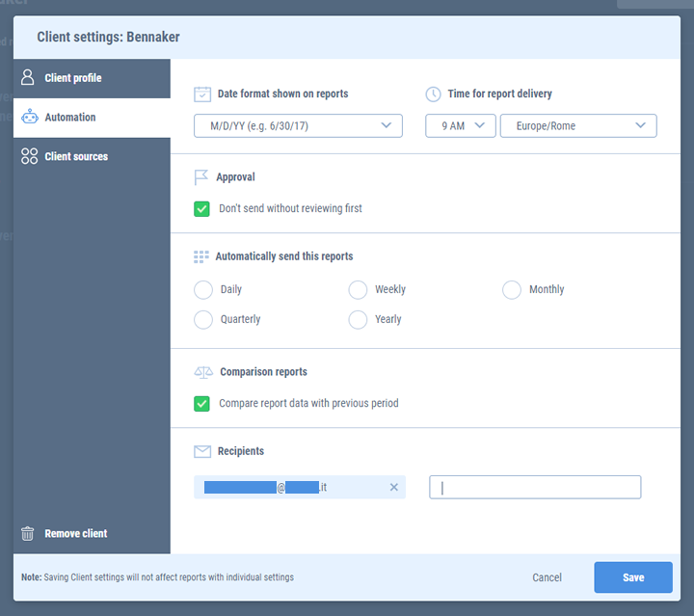Image resolution: width=694 pixels, height=616 pixels.
Task: Click the Time for report delivery label
Action: [x=499, y=94]
